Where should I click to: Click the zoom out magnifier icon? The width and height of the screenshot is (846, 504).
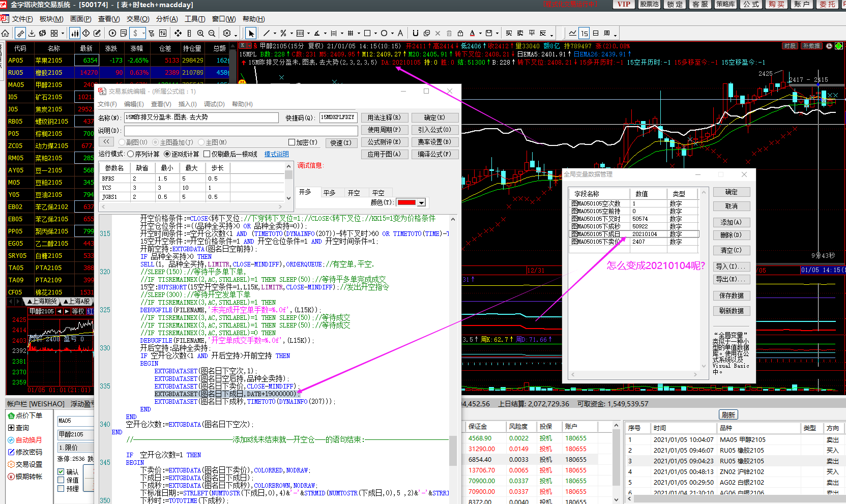click(x=212, y=34)
